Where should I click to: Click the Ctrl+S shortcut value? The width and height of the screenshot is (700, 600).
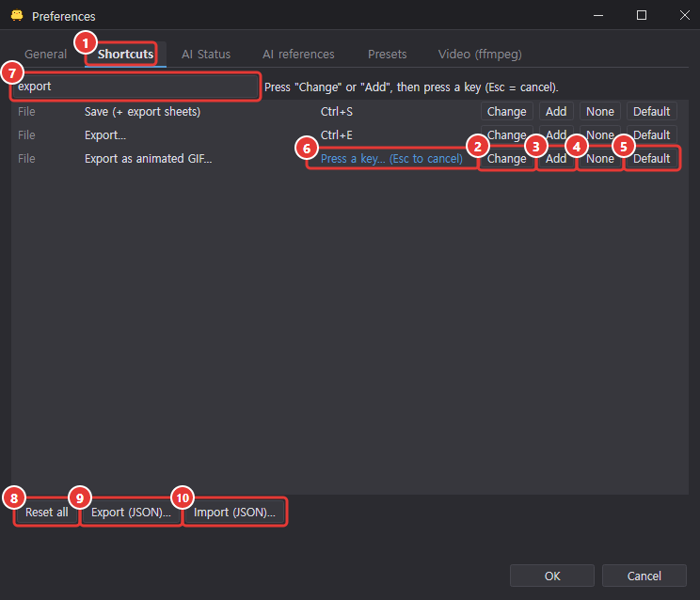[337, 112]
